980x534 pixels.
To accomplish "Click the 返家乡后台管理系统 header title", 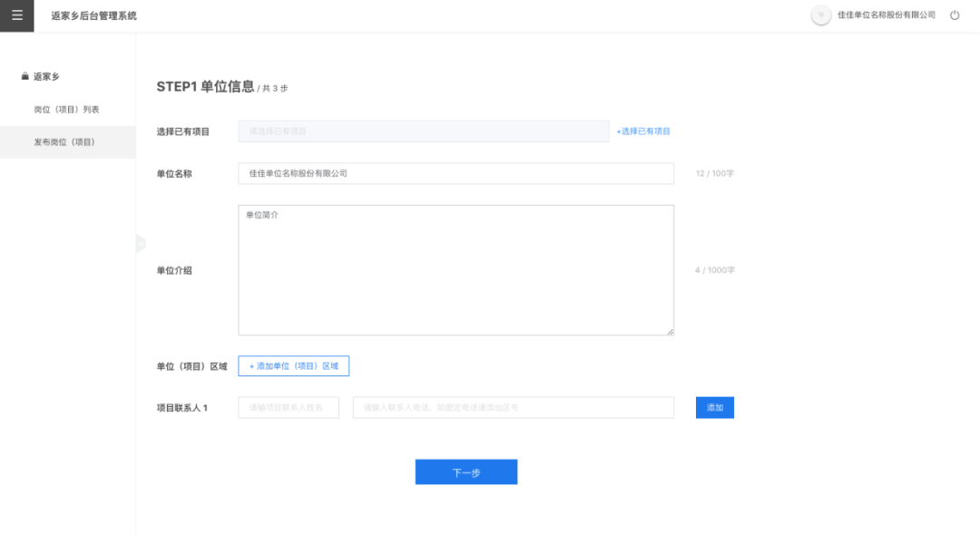I will point(94,15).
